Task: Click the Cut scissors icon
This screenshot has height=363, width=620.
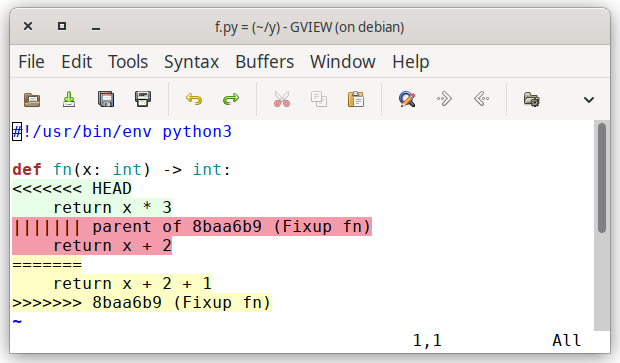Action: click(x=282, y=99)
